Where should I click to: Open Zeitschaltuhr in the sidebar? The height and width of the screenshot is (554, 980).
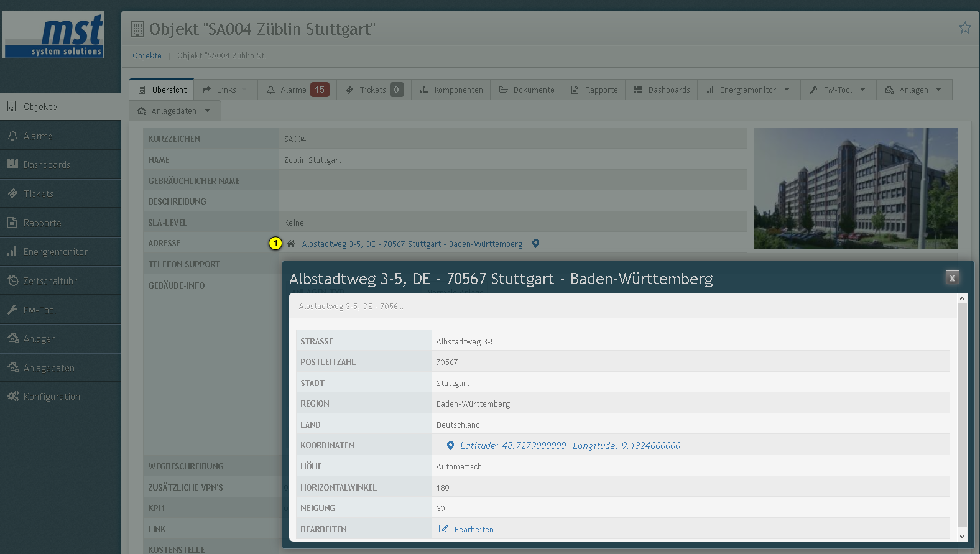(x=50, y=281)
